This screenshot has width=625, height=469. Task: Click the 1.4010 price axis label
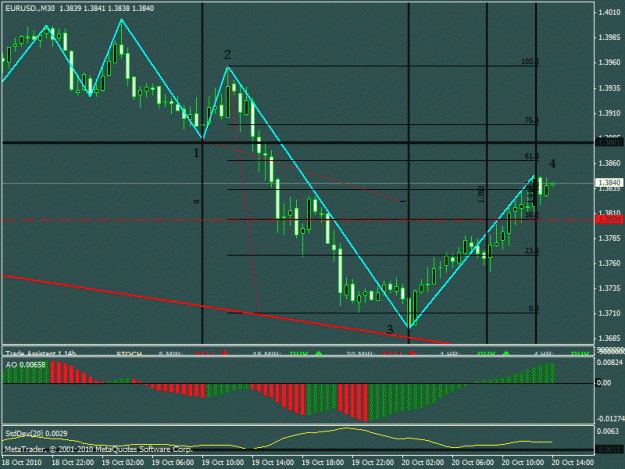click(x=609, y=12)
